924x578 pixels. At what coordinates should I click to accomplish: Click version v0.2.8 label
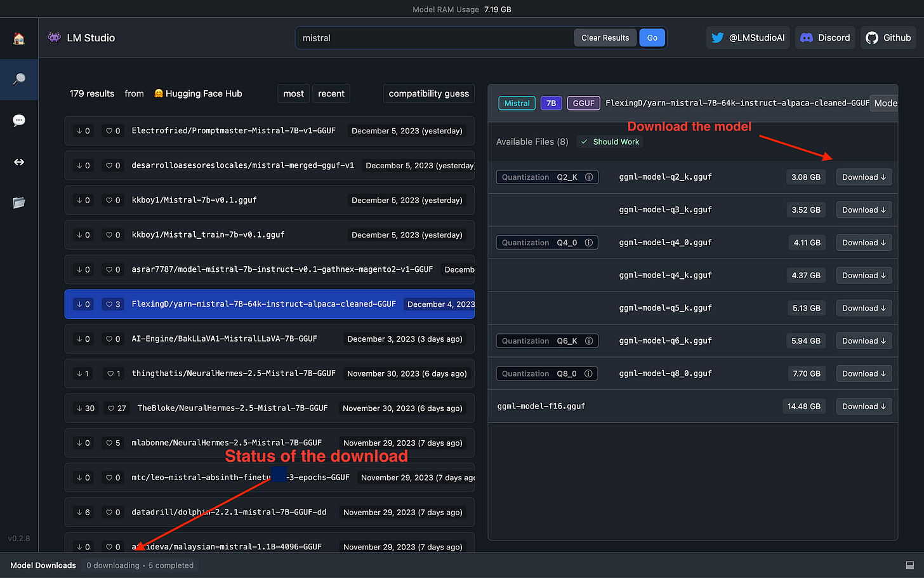pyautogui.click(x=19, y=539)
